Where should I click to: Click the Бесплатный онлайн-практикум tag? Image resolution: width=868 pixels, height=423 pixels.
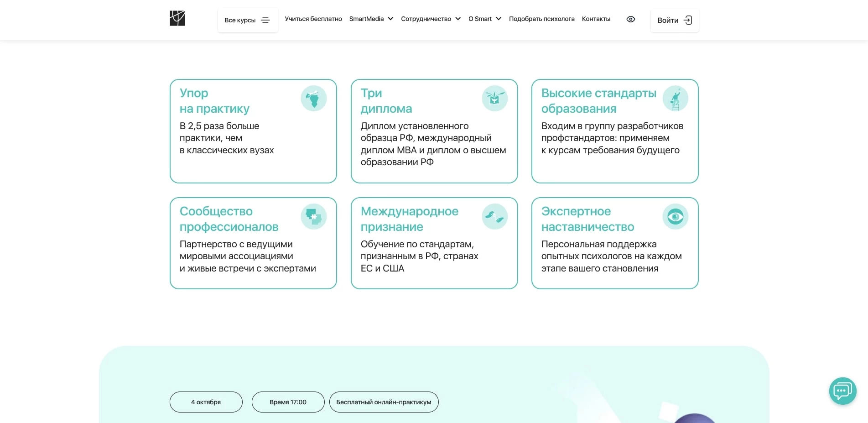(x=384, y=402)
